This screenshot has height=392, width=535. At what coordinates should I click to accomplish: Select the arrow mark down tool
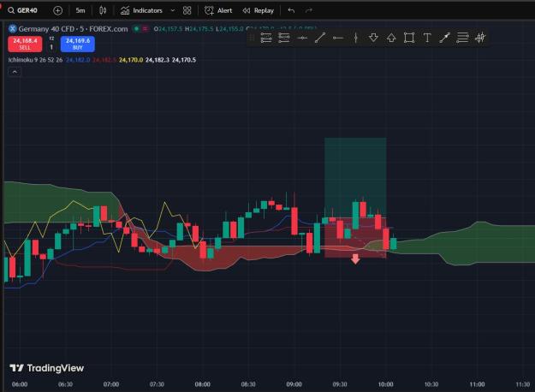(373, 38)
